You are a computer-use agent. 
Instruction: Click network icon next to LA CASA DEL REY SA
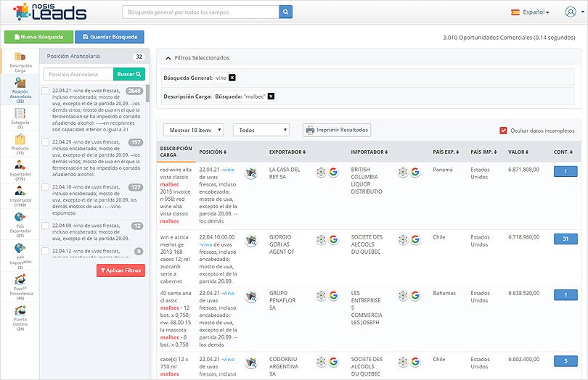click(321, 172)
